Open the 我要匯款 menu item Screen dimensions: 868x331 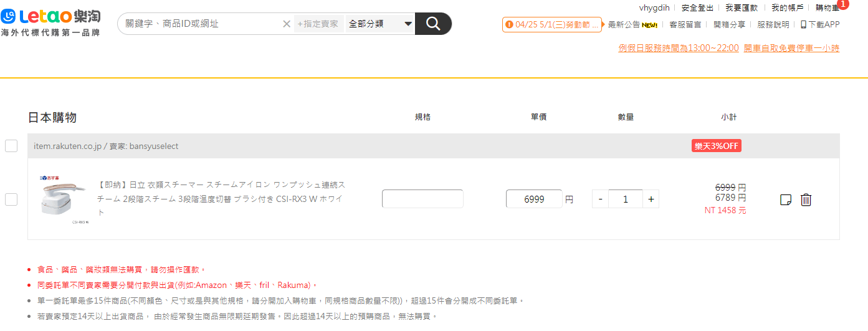742,7
